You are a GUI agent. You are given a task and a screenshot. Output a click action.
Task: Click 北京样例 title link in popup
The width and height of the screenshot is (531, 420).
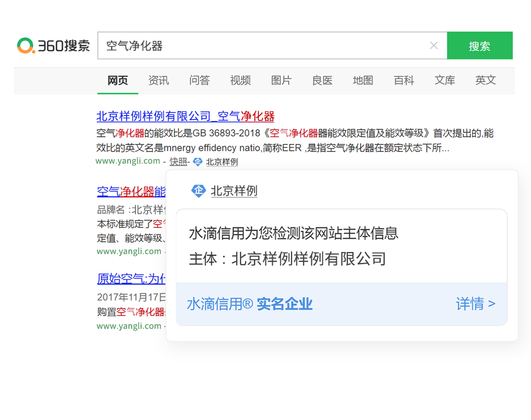point(234,191)
